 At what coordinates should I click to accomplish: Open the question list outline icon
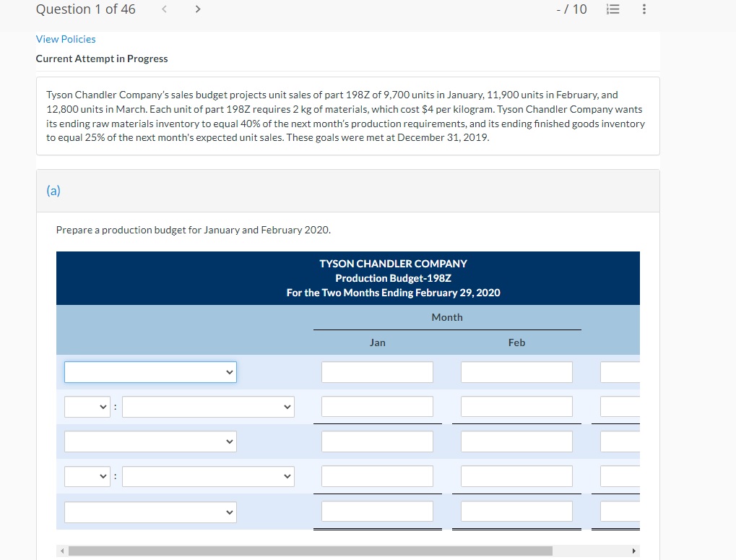(x=612, y=9)
